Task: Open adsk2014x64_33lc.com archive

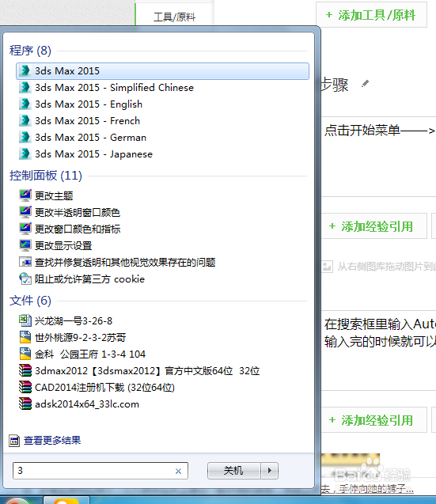Action: tap(87, 404)
